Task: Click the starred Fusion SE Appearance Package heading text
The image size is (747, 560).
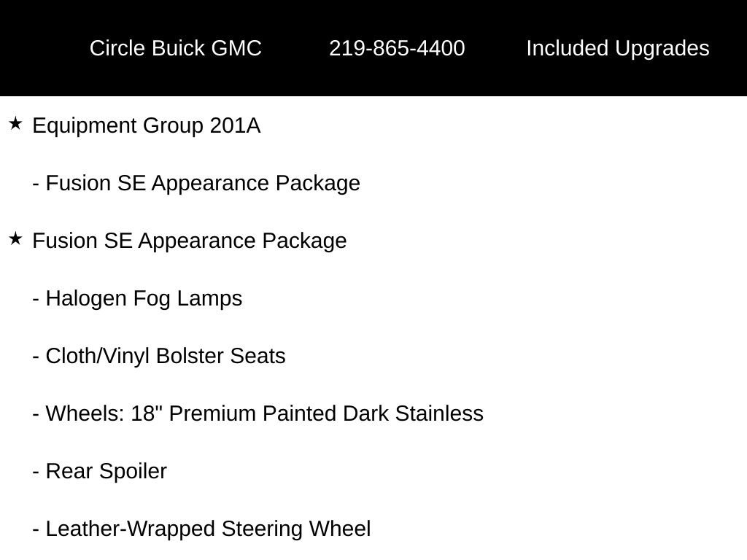Action: 190,241
